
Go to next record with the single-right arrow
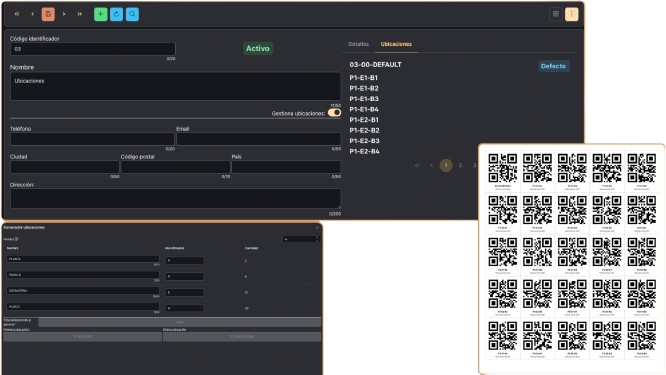click(x=64, y=14)
